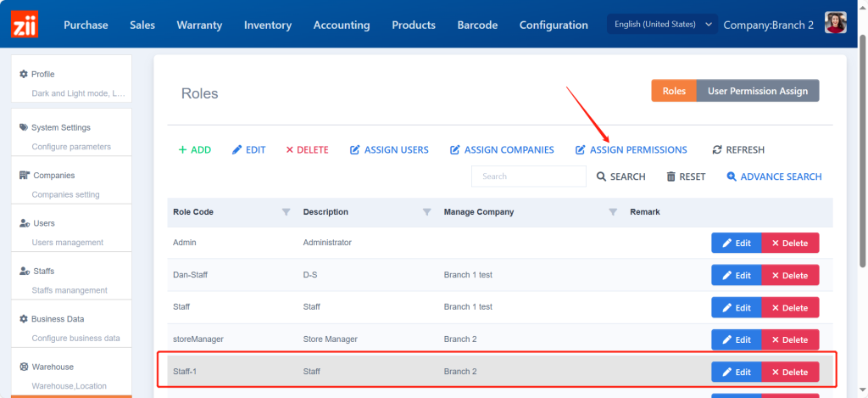Click Assign Permissions in the toolbar

(x=631, y=150)
